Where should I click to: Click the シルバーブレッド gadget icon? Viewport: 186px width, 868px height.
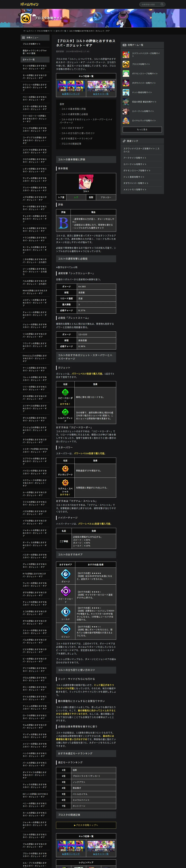tap(65, 412)
